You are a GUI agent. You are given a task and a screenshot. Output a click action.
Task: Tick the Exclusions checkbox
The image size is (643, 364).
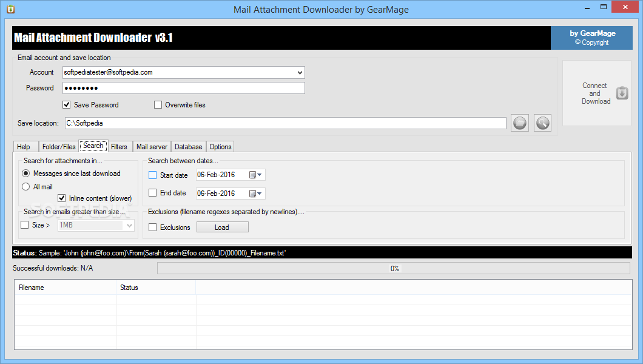[x=152, y=227]
